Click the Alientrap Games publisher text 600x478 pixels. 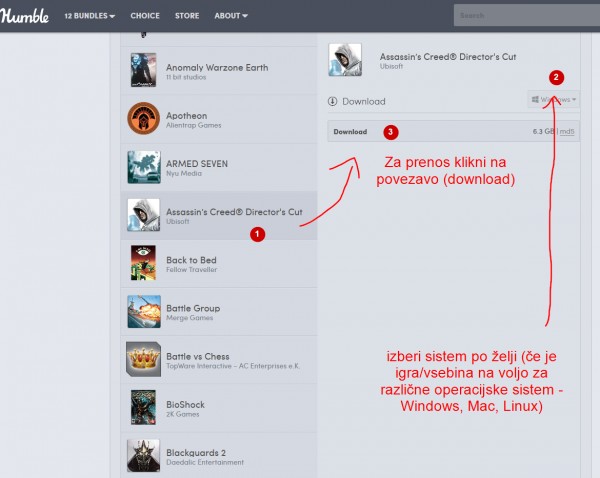point(194,125)
